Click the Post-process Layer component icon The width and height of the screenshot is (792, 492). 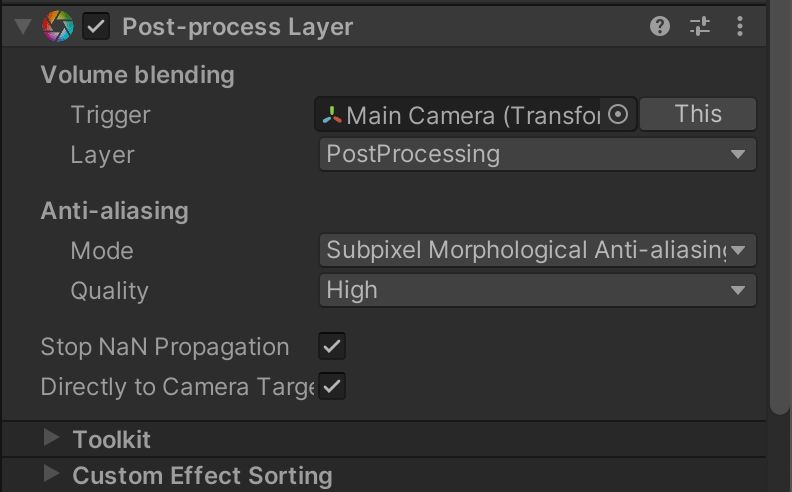58,27
